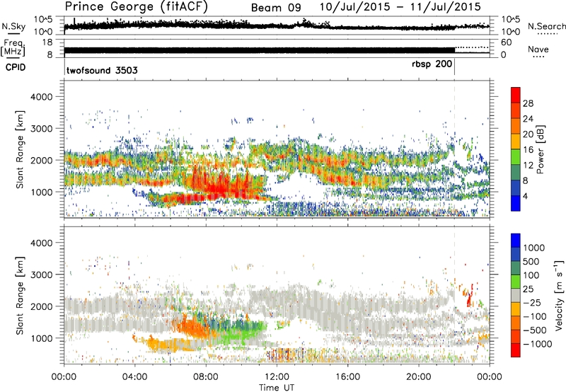Click the '4000' tick on power panel axis

[42, 97]
